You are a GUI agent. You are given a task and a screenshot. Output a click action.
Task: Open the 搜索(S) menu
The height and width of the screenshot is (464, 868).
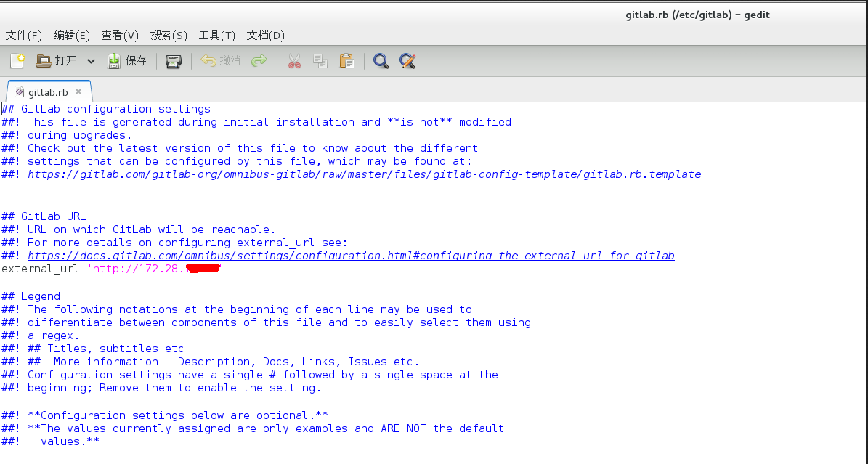point(169,36)
